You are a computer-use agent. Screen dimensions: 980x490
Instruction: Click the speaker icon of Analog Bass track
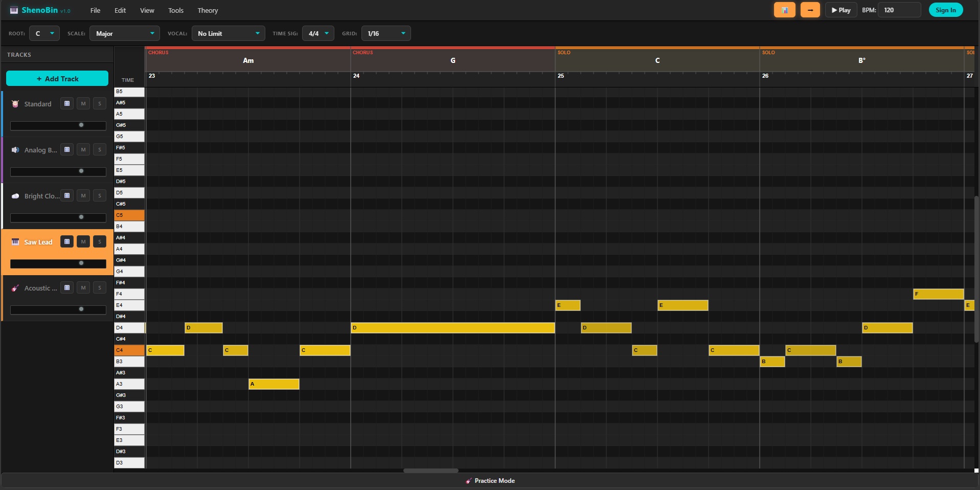[x=15, y=150]
